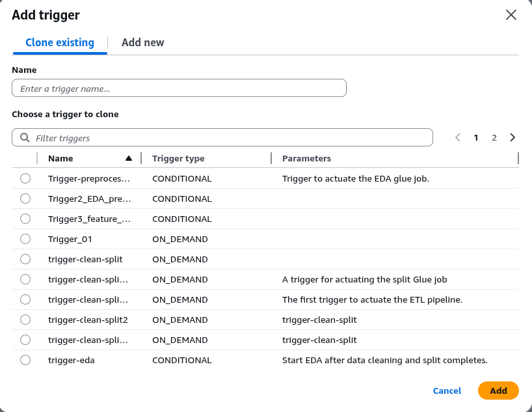Click the Parameters column header
Viewport: 532px width, 412px height.
[306, 158]
